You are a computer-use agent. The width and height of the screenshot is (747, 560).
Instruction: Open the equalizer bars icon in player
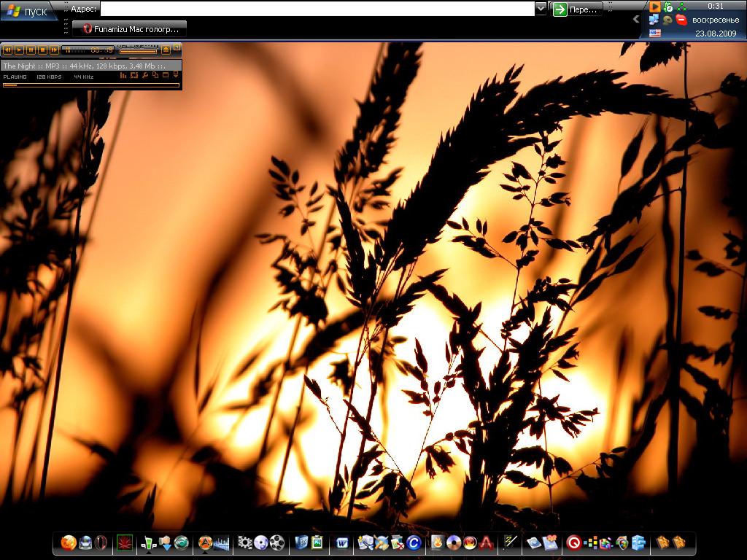123,75
